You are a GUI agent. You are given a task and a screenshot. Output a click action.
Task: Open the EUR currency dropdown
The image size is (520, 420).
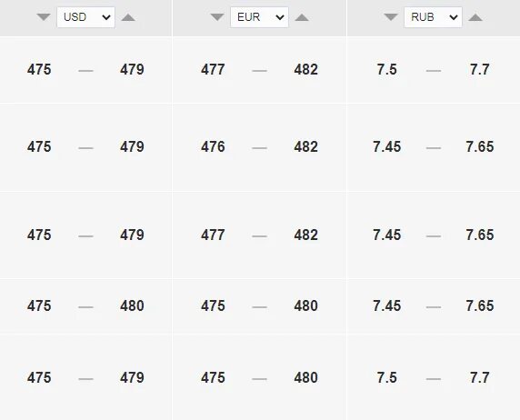pyautogui.click(x=259, y=17)
